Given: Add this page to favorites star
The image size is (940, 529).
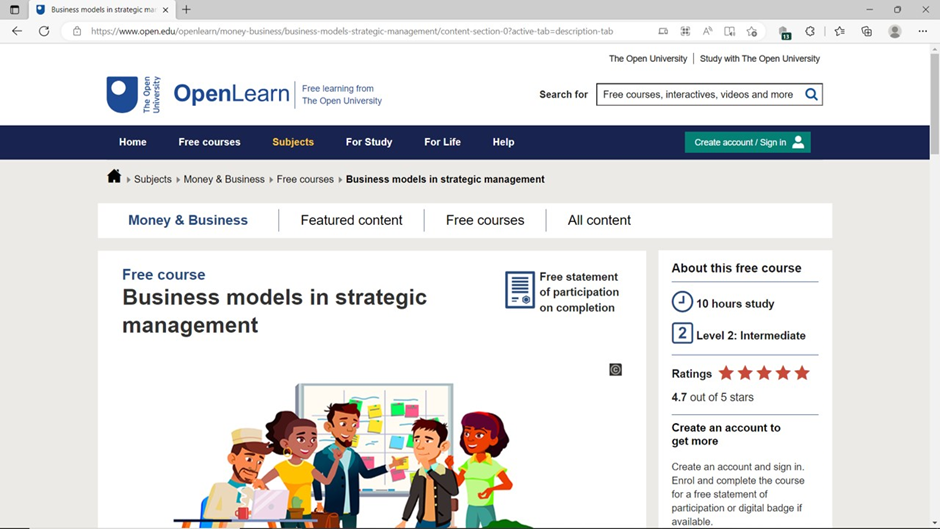Looking at the screenshot, I should (x=752, y=31).
